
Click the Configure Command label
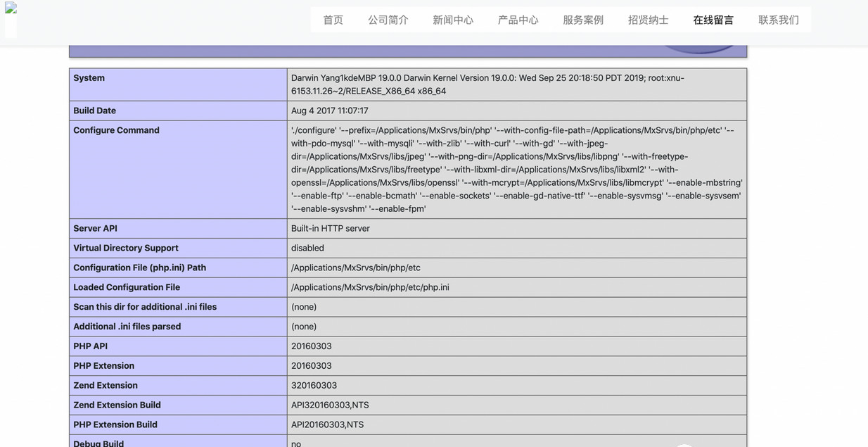click(117, 130)
